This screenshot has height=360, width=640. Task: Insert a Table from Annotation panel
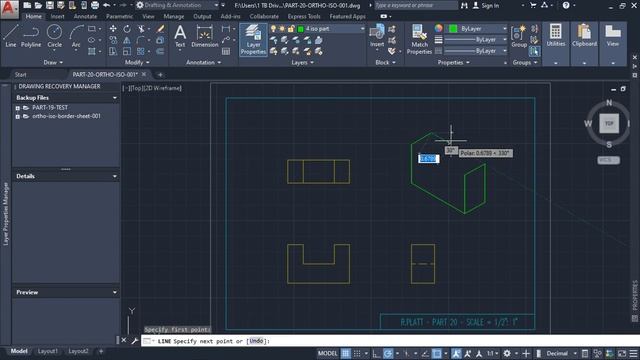tap(226, 51)
